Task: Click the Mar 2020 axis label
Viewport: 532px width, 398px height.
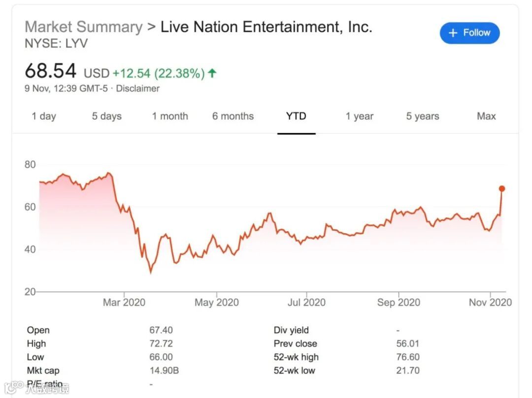Action: (x=124, y=302)
